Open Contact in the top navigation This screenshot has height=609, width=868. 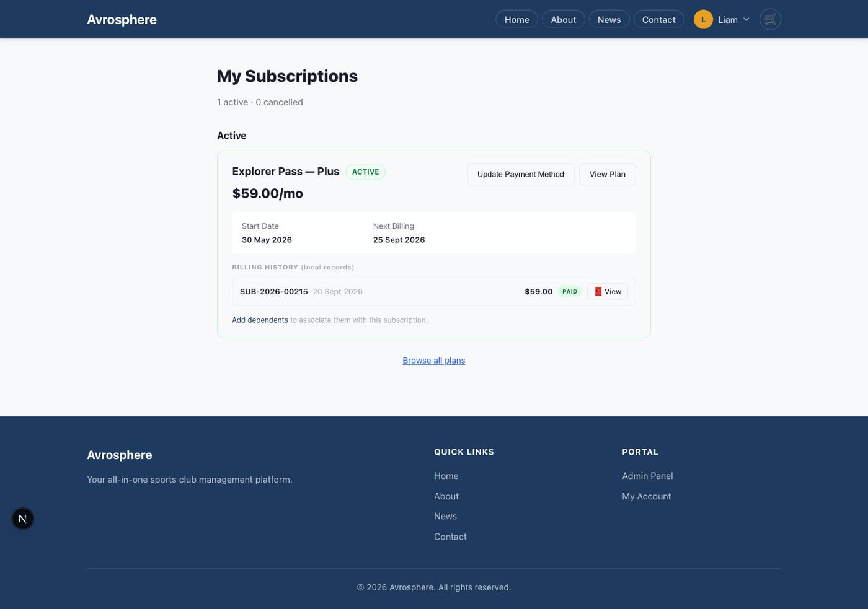tap(658, 19)
